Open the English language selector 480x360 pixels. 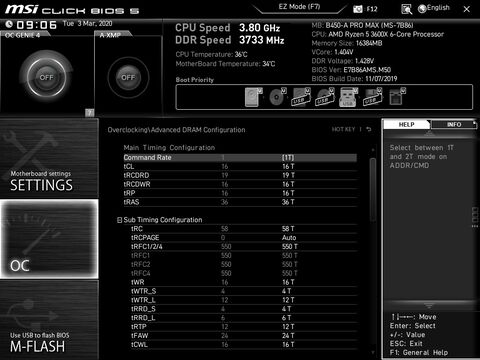[x=434, y=8]
